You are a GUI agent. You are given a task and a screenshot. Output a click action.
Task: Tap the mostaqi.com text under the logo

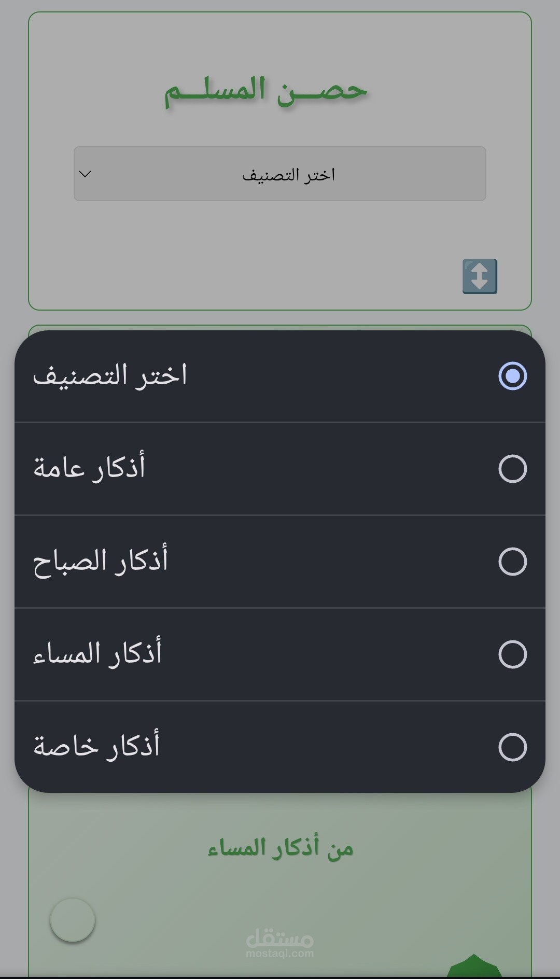tap(279, 954)
